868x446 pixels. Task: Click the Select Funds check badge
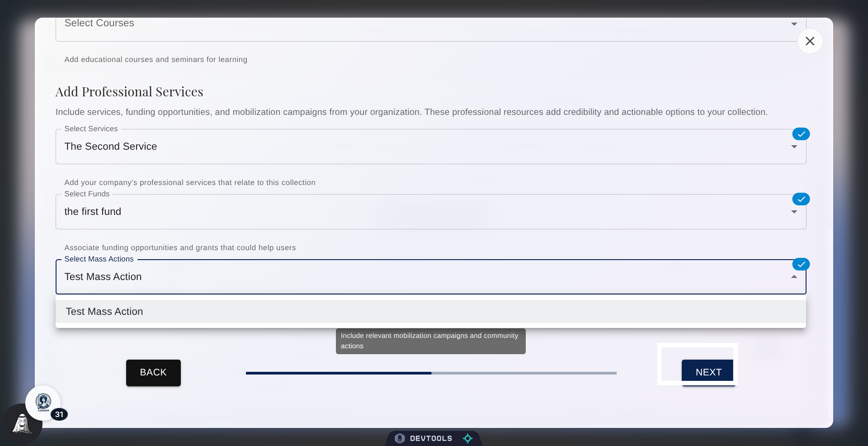[801, 199]
